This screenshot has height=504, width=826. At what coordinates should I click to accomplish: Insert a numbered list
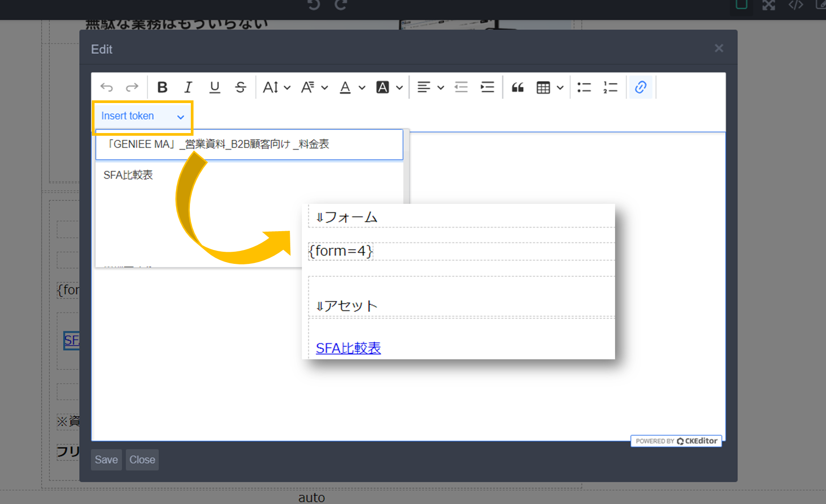tap(610, 87)
